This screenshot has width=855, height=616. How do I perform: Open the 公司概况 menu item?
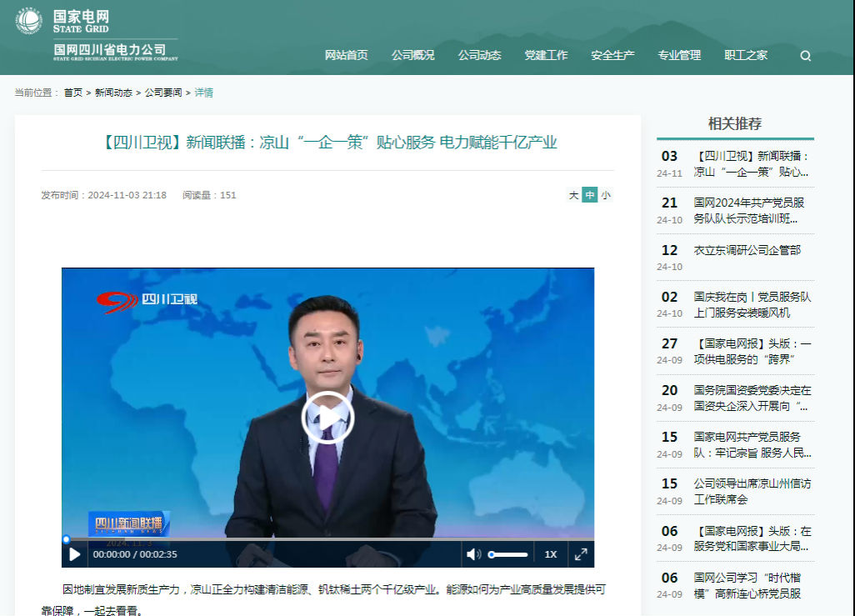(412, 55)
